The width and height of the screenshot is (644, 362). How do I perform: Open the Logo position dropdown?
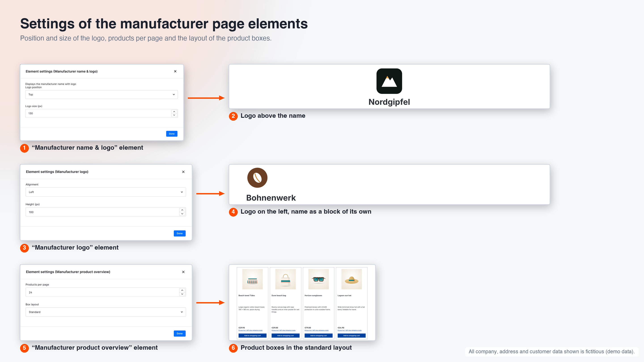click(x=102, y=95)
